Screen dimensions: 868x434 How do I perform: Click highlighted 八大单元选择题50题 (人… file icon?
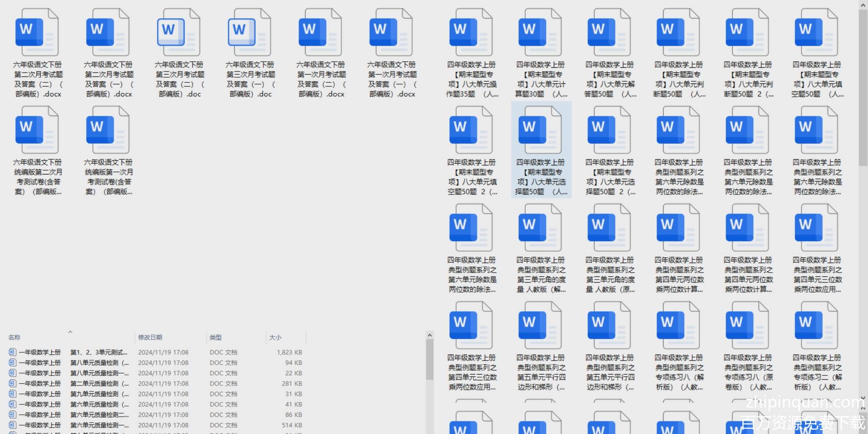click(x=540, y=130)
